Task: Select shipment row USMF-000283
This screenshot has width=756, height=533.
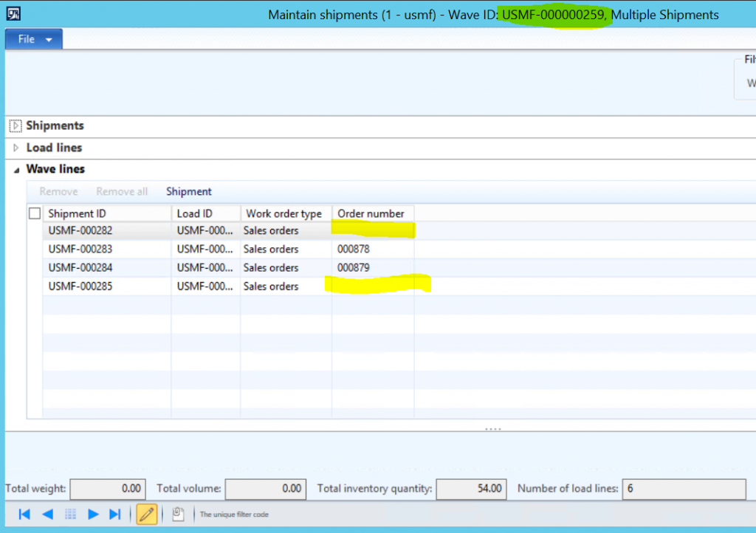Action: (x=80, y=249)
